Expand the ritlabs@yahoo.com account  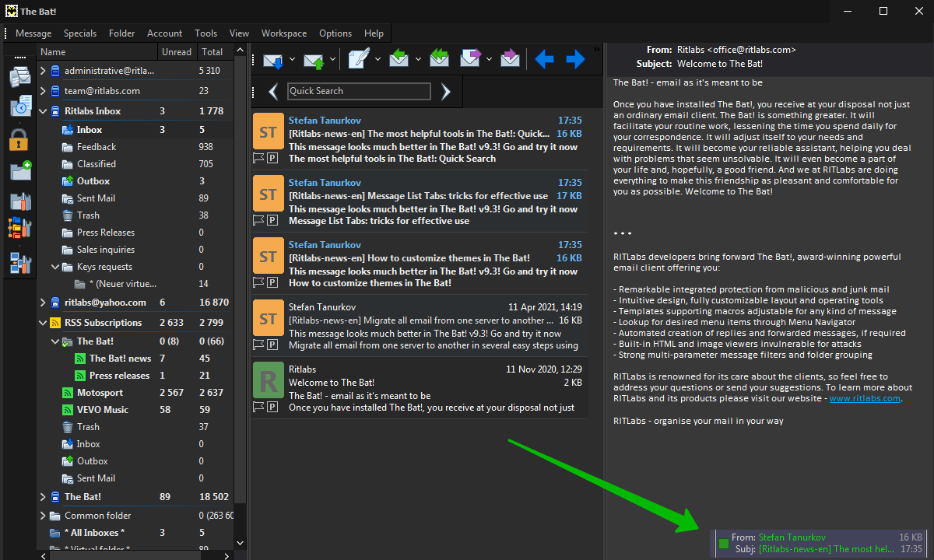[x=44, y=303]
